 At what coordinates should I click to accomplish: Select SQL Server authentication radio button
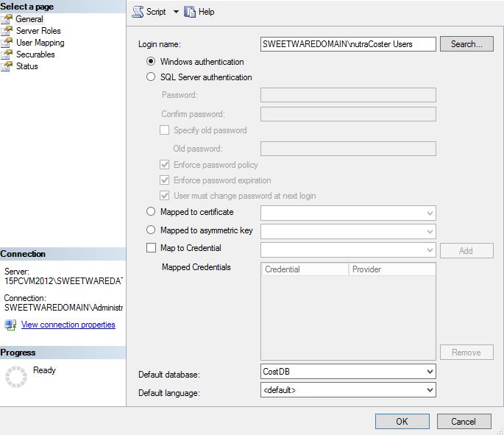(x=151, y=77)
